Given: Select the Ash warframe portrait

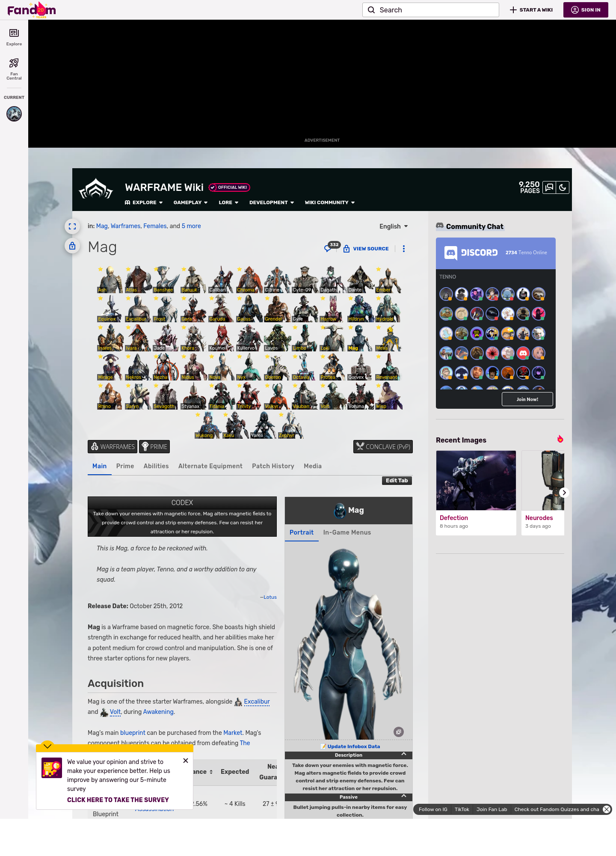Looking at the screenshot, I should [110, 279].
